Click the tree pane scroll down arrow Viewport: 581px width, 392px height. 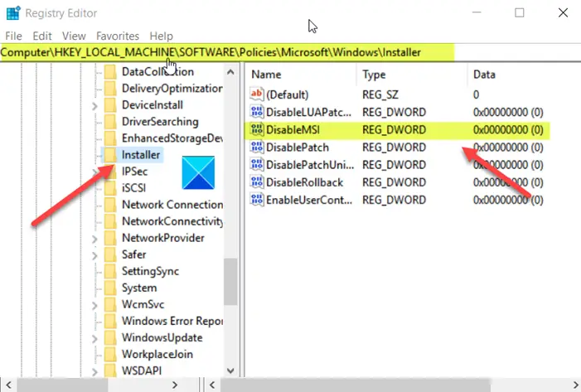[230, 370]
